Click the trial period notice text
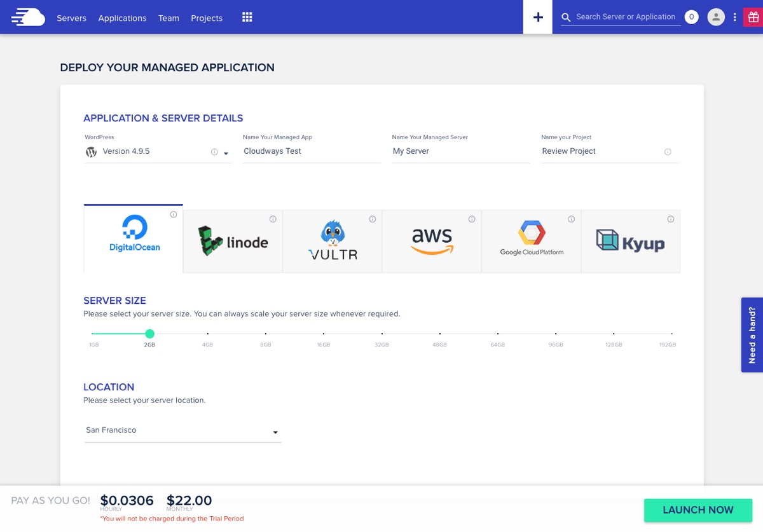Image resolution: width=763 pixels, height=532 pixels. pos(172,519)
